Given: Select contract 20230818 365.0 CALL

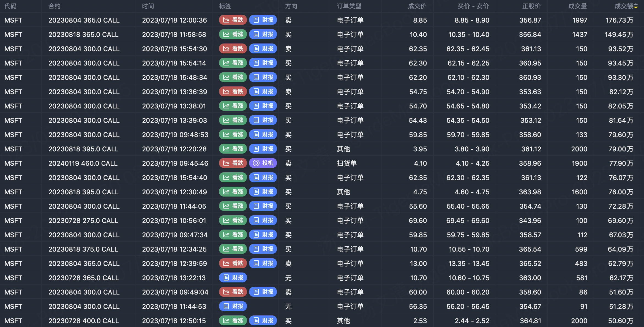Looking at the screenshot, I should 83,34.
